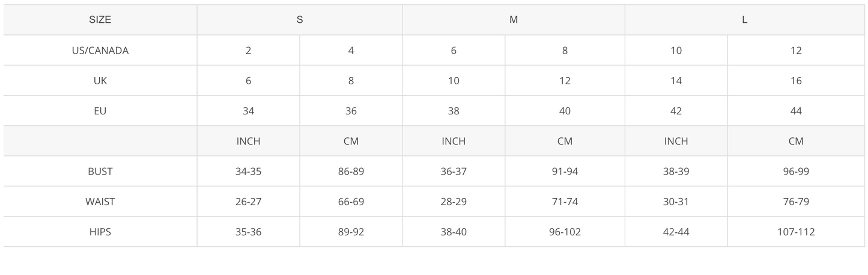
Task: Select the EU 44 cell
Action: (796, 111)
